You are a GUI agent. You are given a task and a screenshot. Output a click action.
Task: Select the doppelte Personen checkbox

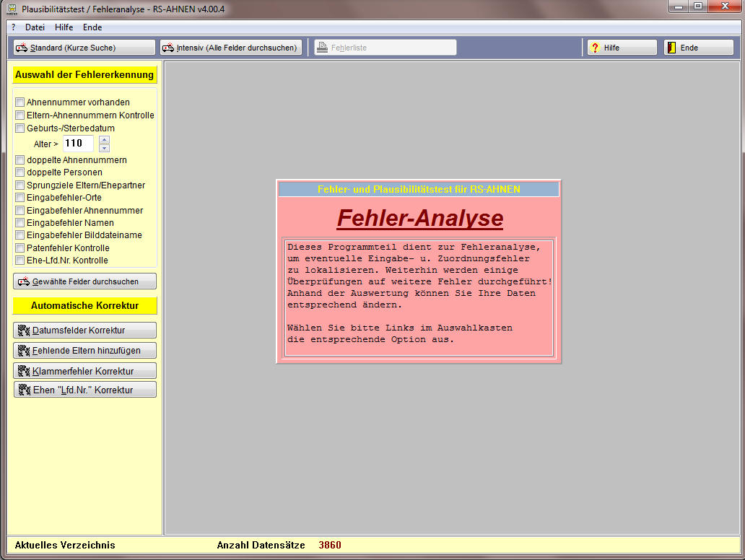[20, 172]
